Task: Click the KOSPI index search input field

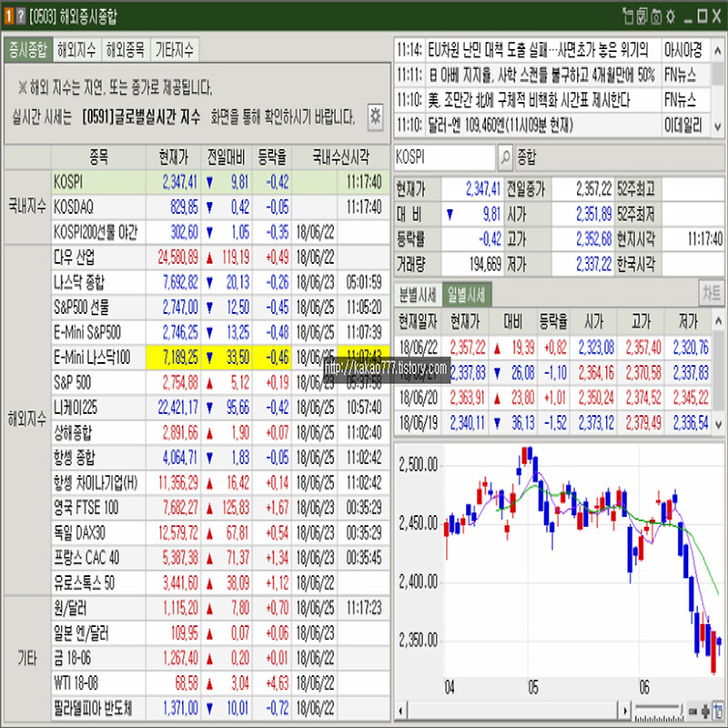Action: click(x=444, y=157)
